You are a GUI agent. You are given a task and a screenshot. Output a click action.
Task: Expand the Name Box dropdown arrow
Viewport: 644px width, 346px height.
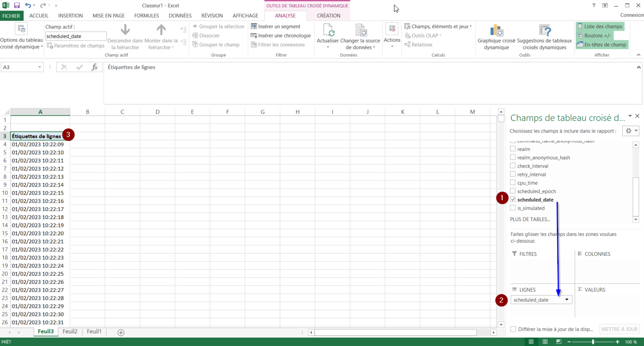[x=40, y=67]
